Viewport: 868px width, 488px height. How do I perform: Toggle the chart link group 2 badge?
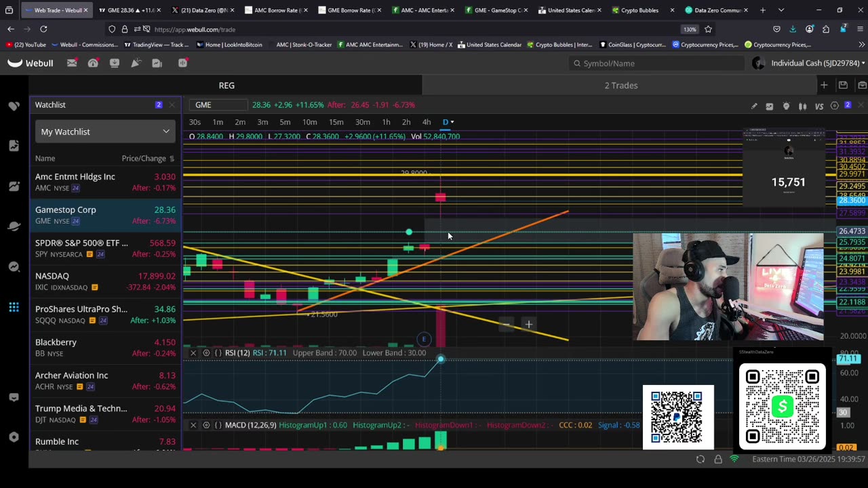tap(848, 105)
